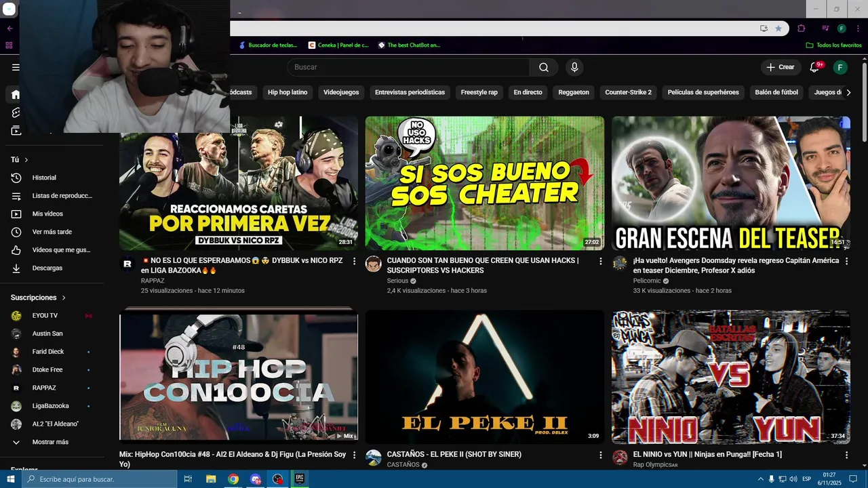Open more options for SUSCRIPTORES VS HACKERS video
The height and width of the screenshot is (488, 868).
coord(600,261)
